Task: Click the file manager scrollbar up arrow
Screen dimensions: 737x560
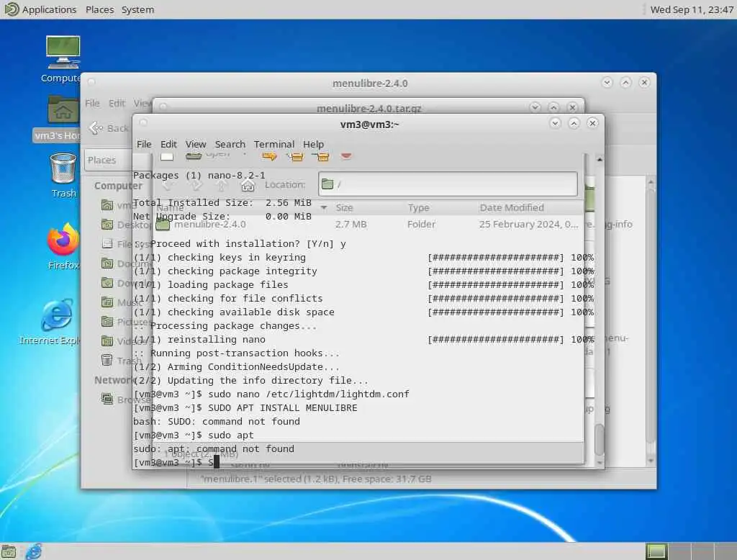Action: tap(651, 182)
